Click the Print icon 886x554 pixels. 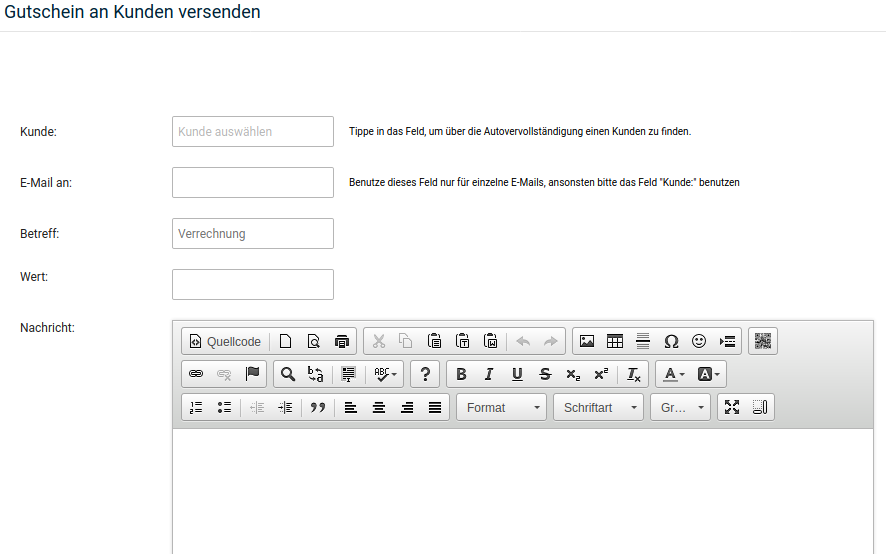[x=342, y=341]
